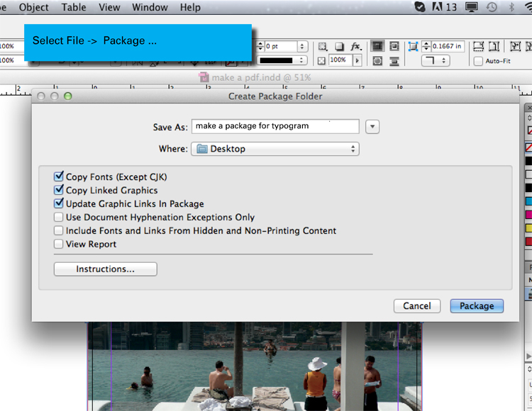Image resolution: width=532 pixels, height=411 pixels.
Task: Click the corner size 0.1667 in field
Action: click(x=448, y=47)
